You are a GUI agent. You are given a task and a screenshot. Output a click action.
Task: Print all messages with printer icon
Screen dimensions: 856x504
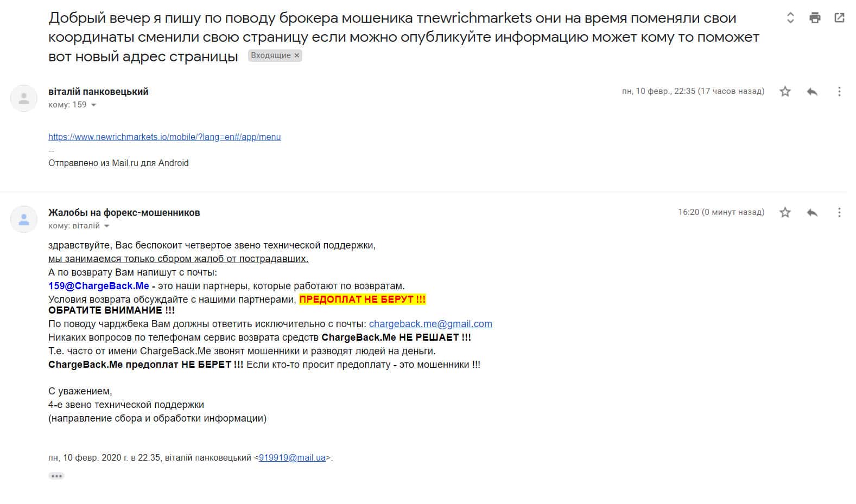(x=815, y=18)
